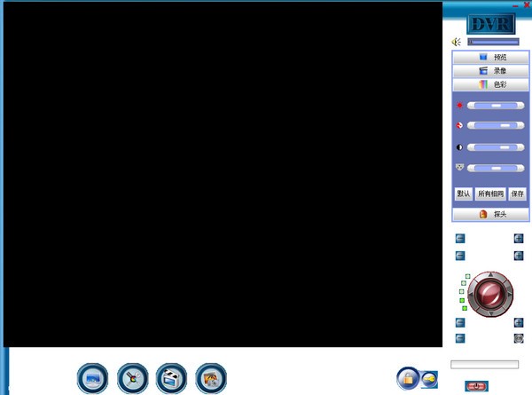
Task: Open the tools settings icon with wrench
Action: (133, 378)
